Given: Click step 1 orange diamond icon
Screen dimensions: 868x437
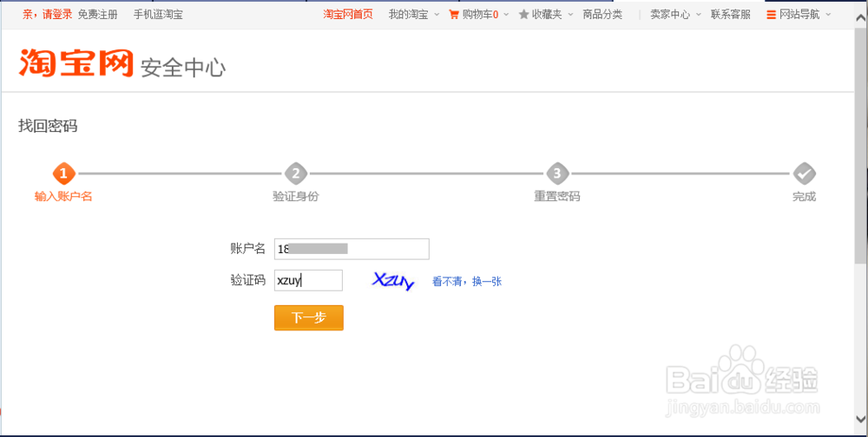Looking at the screenshot, I should tap(63, 173).
